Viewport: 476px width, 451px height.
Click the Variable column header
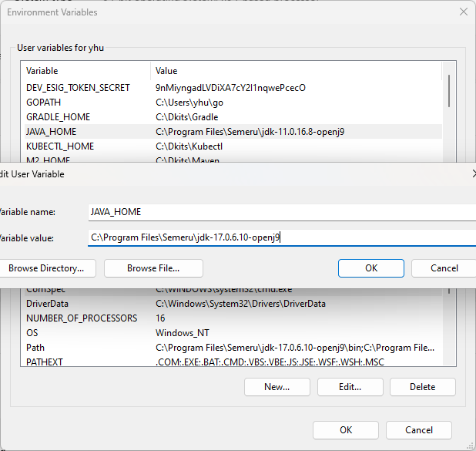(88, 71)
